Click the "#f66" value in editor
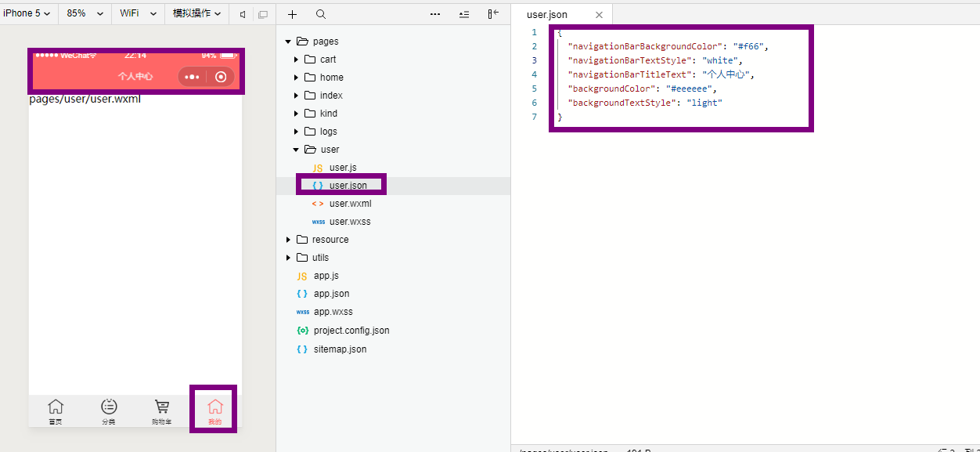Image resolution: width=980 pixels, height=452 pixels. [748, 46]
